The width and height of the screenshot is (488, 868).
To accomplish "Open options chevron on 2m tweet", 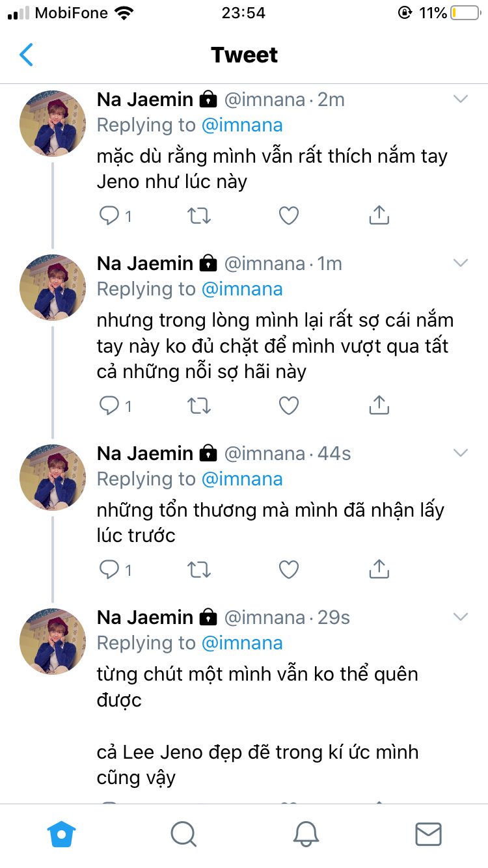I will (461, 100).
